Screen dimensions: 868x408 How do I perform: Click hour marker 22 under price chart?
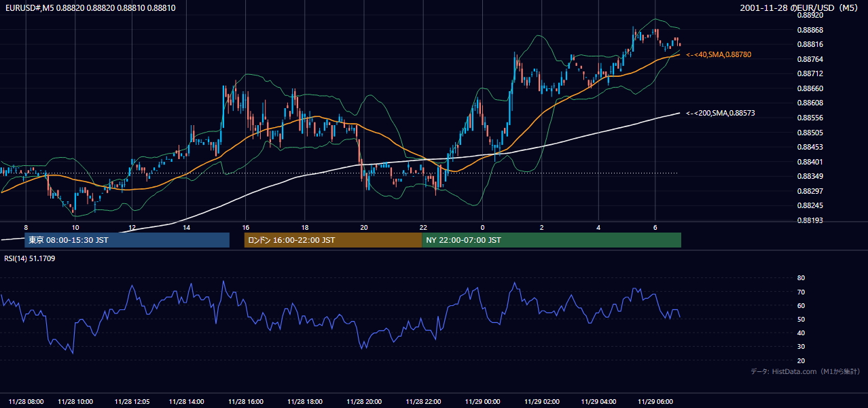click(x=423, y=227)
